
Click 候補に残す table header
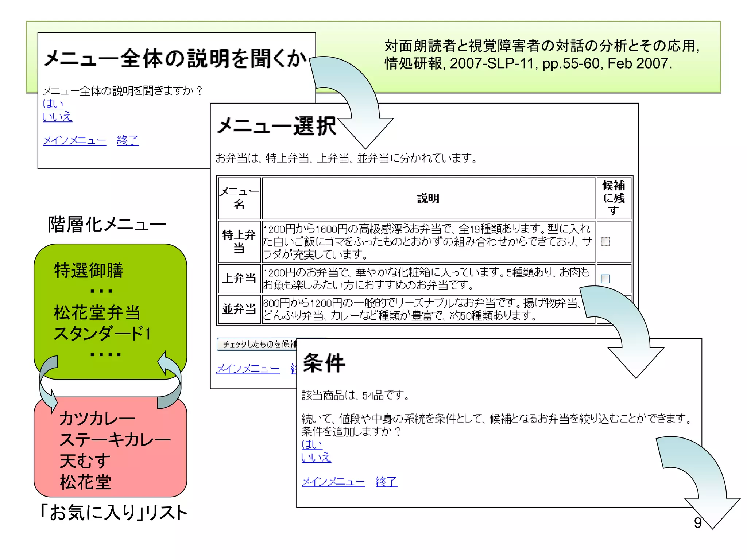[614, 198]
